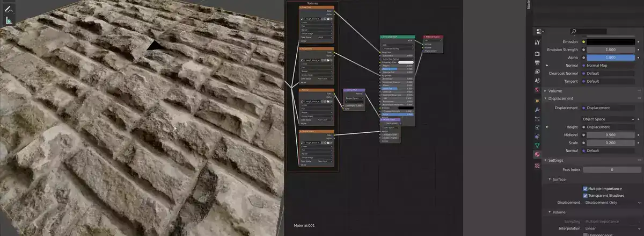Open the Tool properties tab
Screen dimensions: 644x236
[x=537, y=42]
